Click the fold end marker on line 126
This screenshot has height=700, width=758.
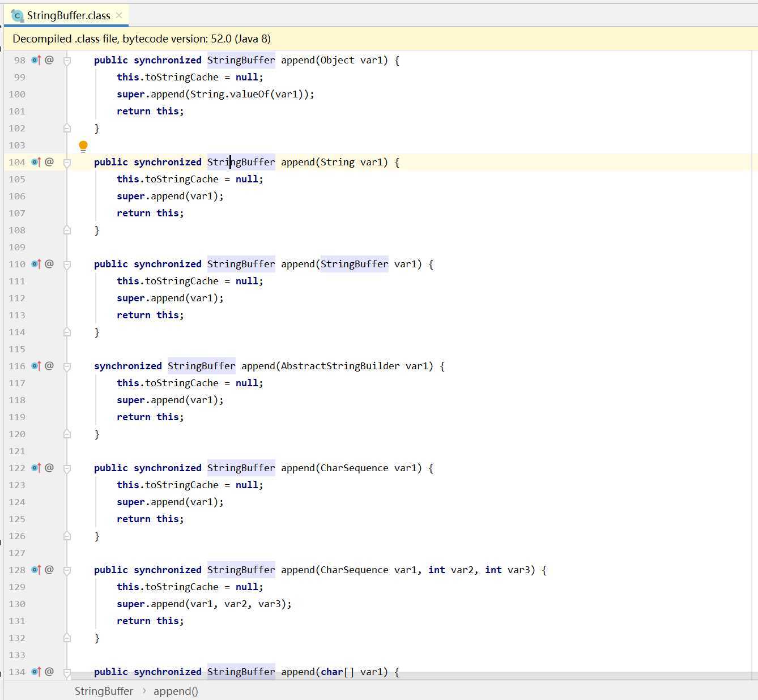(67, 535)
